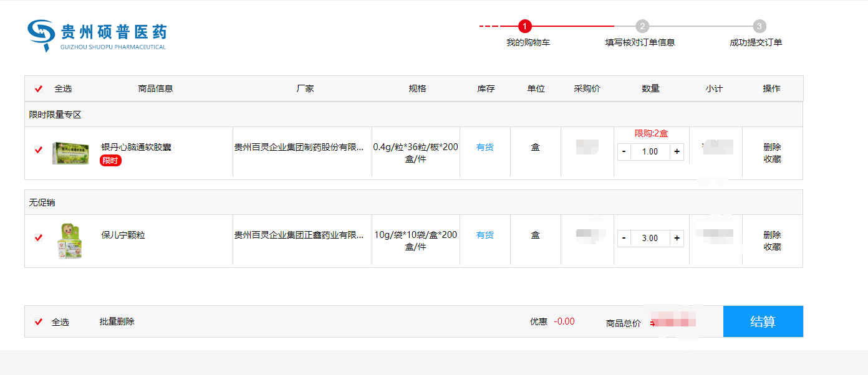This screenshot has height=375, width=868.
Task: Delete 银丹心脑通软胶囊 via 删除 link
Action: pyautogui.click(x=772, y=147)
